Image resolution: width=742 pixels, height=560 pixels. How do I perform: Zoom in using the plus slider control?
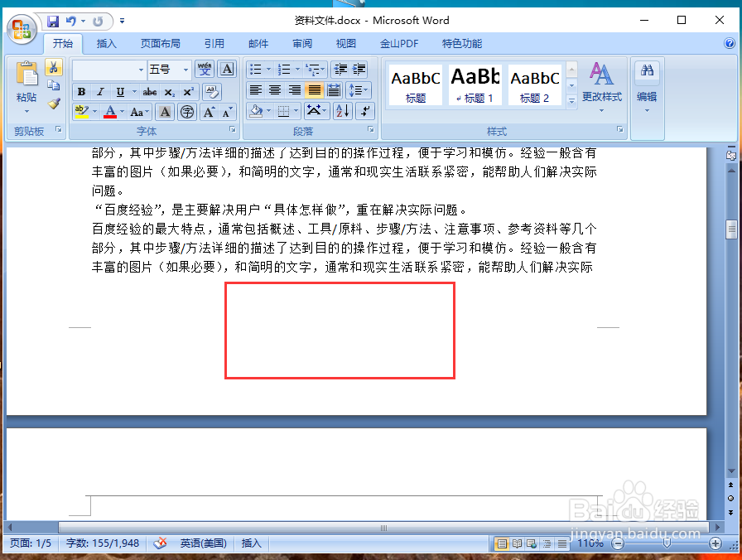[717, 543]
